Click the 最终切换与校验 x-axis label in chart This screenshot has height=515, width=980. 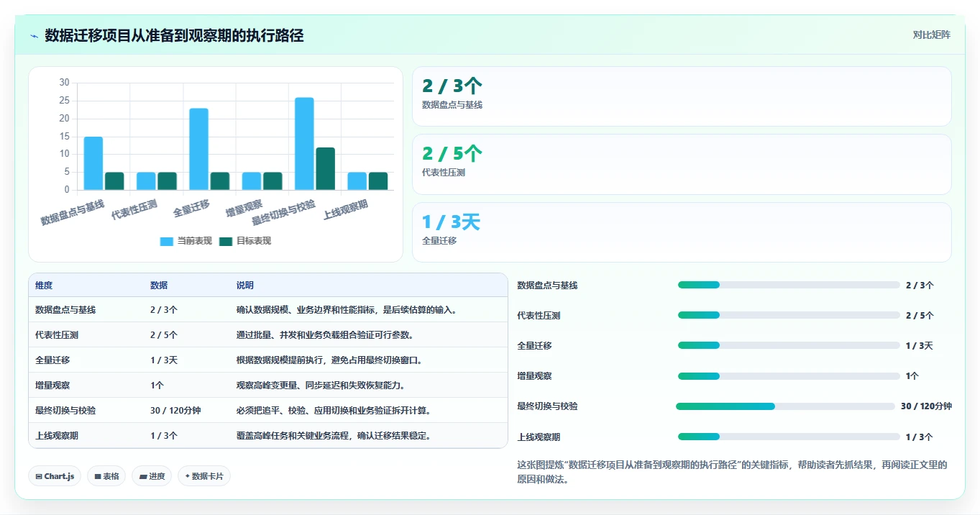[x=283, y=213]
